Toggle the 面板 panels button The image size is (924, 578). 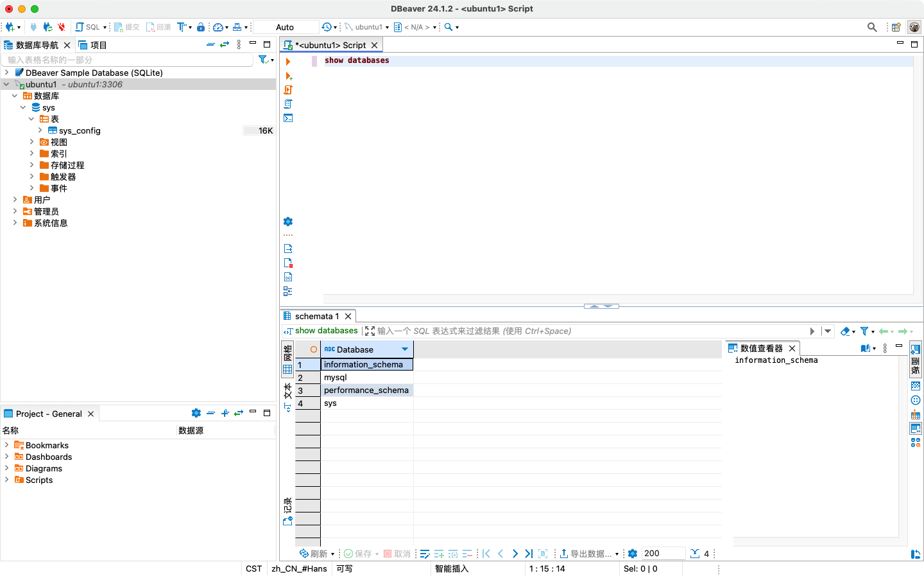coord(916,360)
